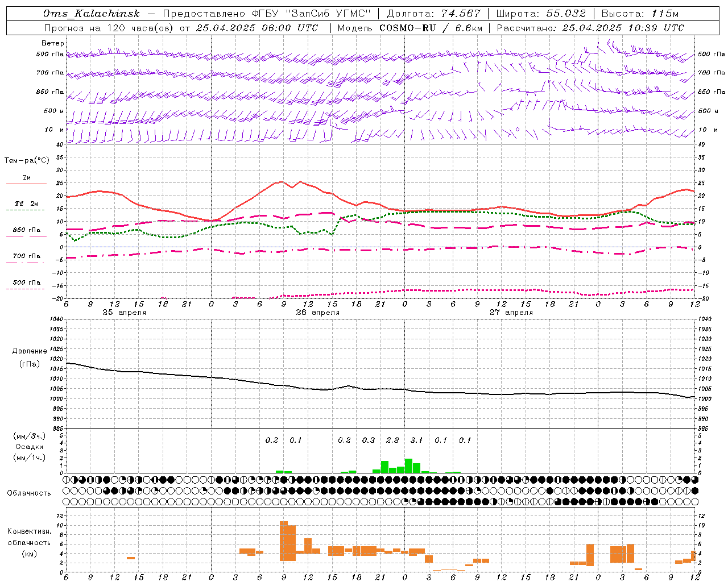The height and width of the screenshot is (582, 728).
Task: Click the precipitation amount '3.1'
Action: (x=416, y=440)
